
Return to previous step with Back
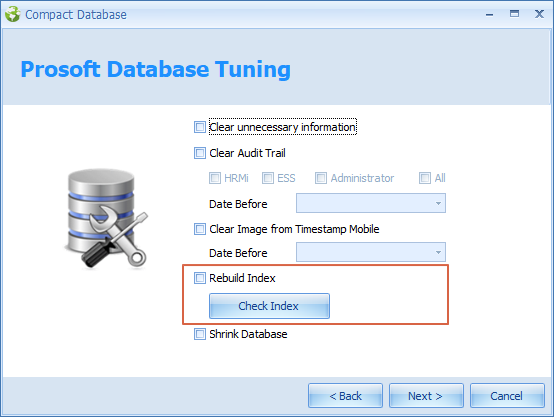[x=345, y=396]
